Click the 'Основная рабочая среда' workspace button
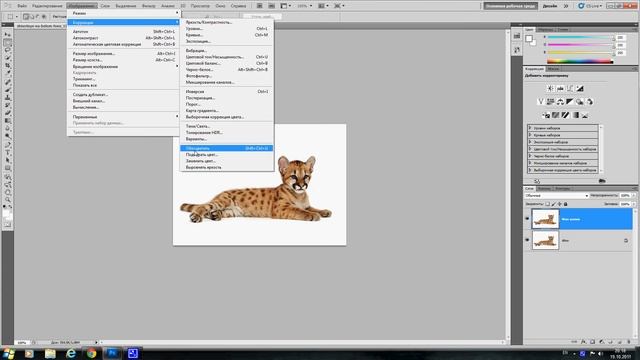 click(510, 6)
